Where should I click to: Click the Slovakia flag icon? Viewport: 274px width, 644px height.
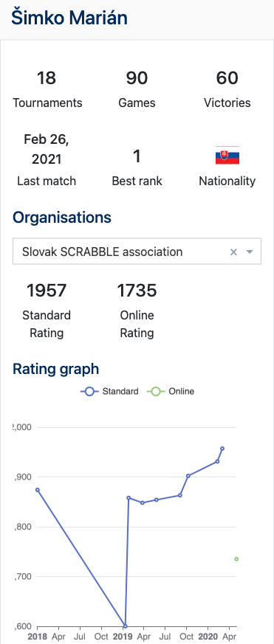tap(227, 156)
